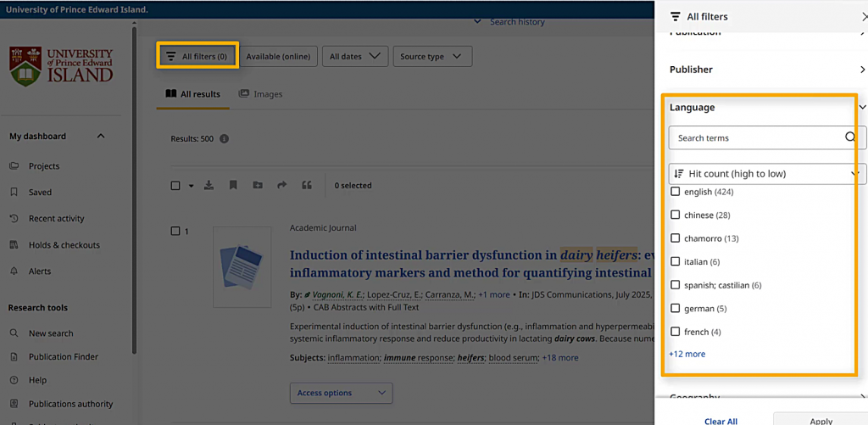Click the share arrow icon
The image size is (868, 425).
[x=282, y=186]
